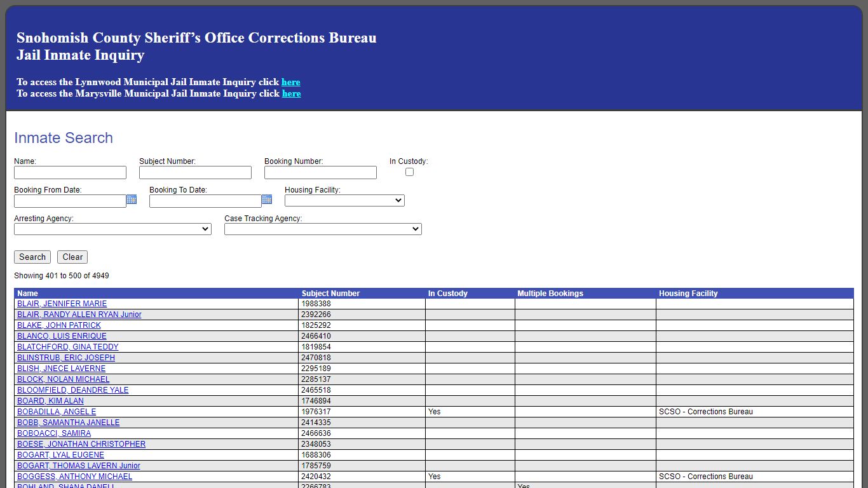The image size is (868, 488).
Task: Click into Booking To Date field
Action: (205, 201)
